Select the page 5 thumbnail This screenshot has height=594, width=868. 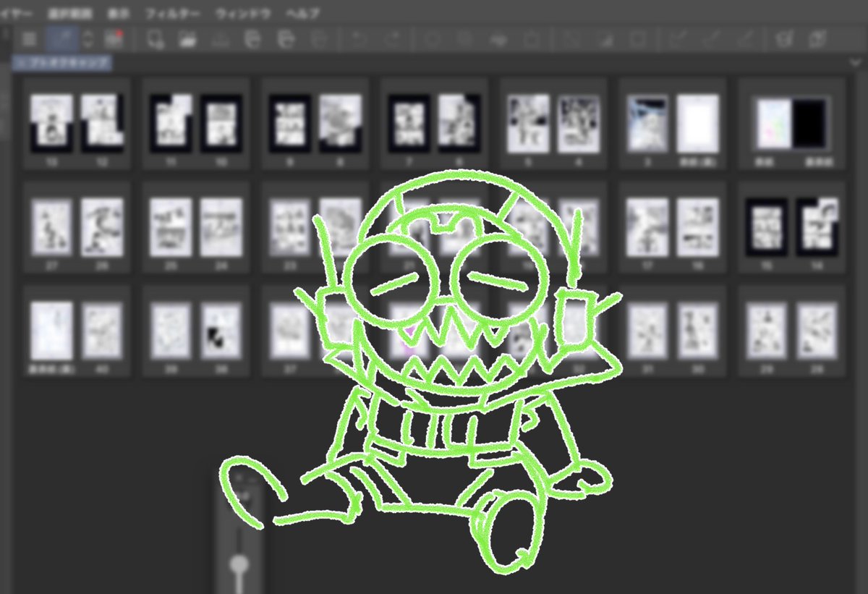point(529,124)
